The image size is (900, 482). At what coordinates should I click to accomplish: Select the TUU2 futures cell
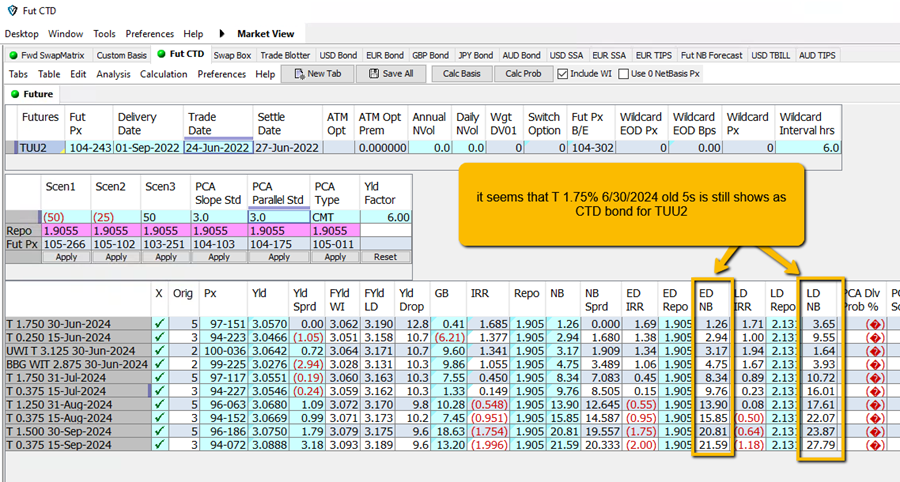pyautogui.click(x=40, y=147)
